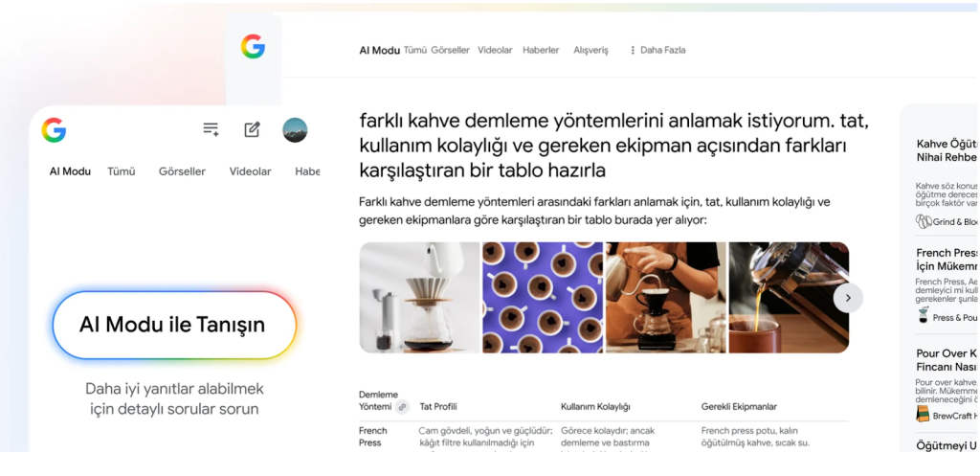
Task: Click the link icon beside Demleme Yöntemi
Action: coord(403,407)
